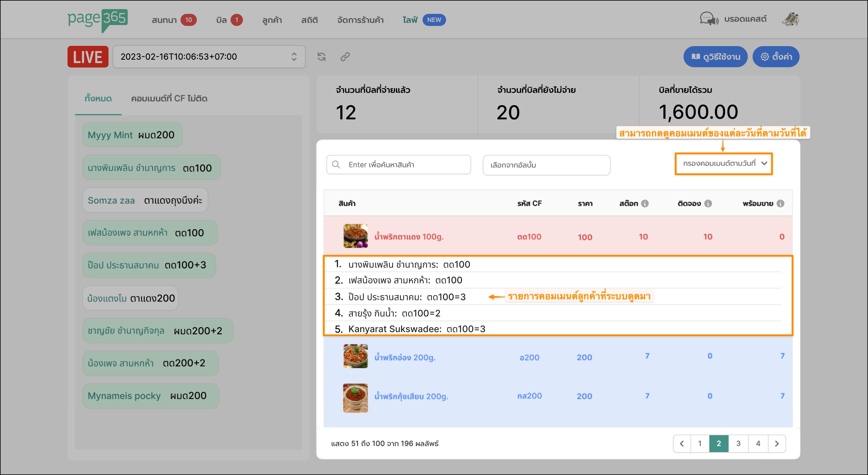Click the blue settings button

pos(776,57)
